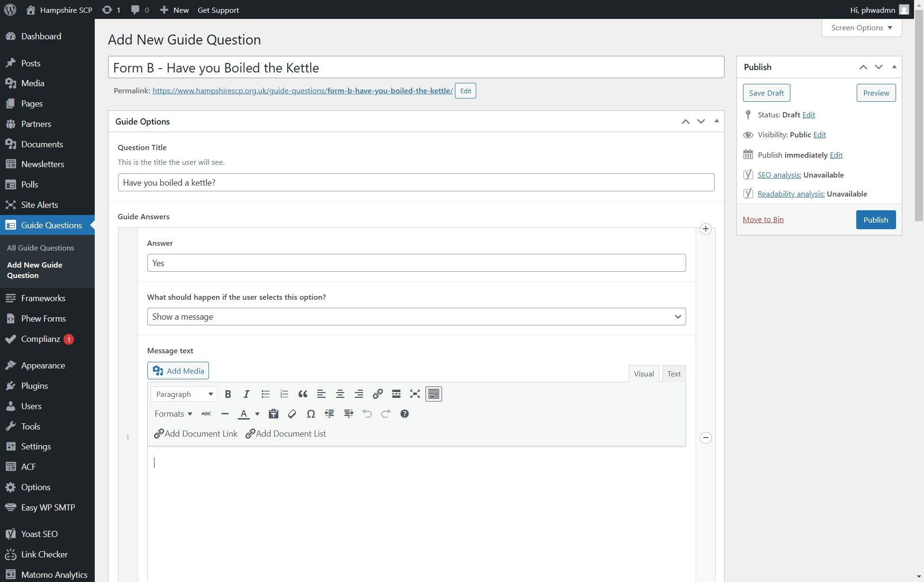
Task: Click the keyboard shortcuts help icon
Action: 404,414
